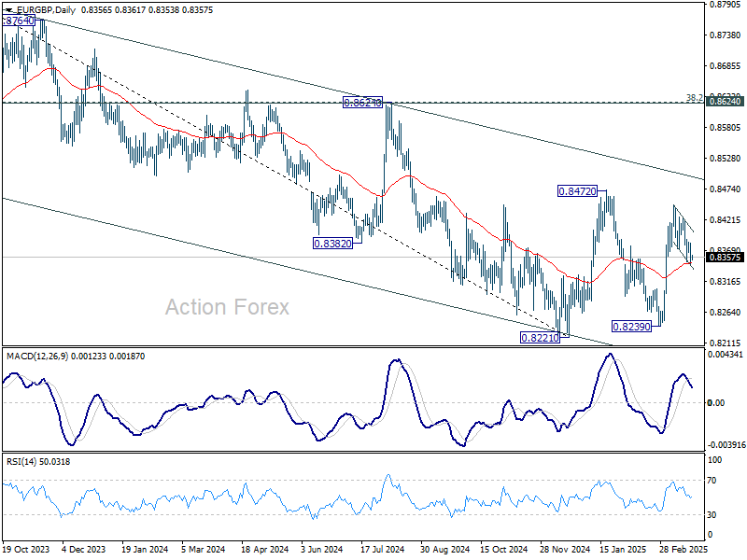Screen dimensions: 747x560
Task: Click the 0.82390 low price label
Action: 631,327
